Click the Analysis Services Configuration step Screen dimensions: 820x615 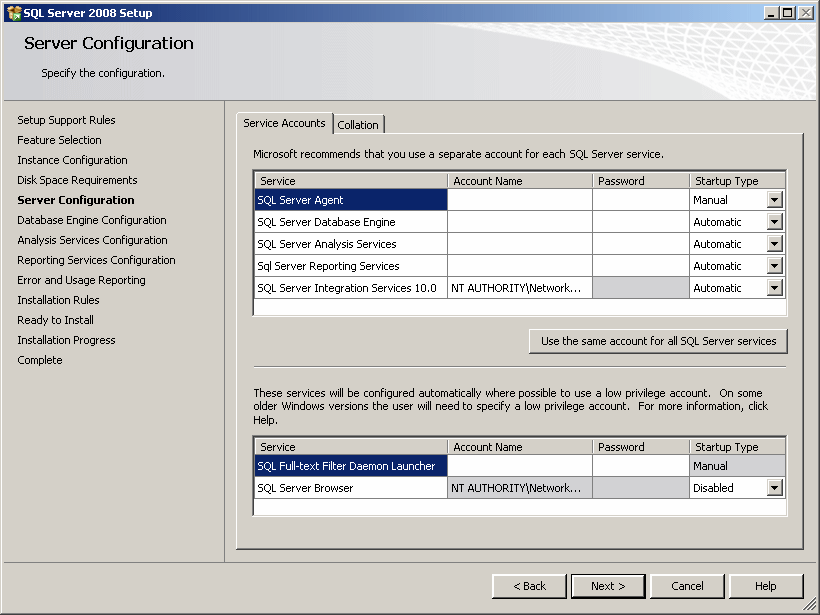(x=93, y=240)
